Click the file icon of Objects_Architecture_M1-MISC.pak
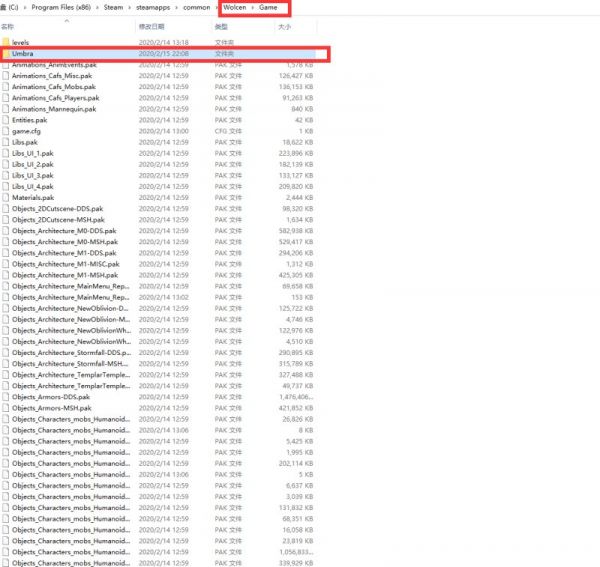The image size is (600, 567). pyautogui.click(x=5, y=264)
